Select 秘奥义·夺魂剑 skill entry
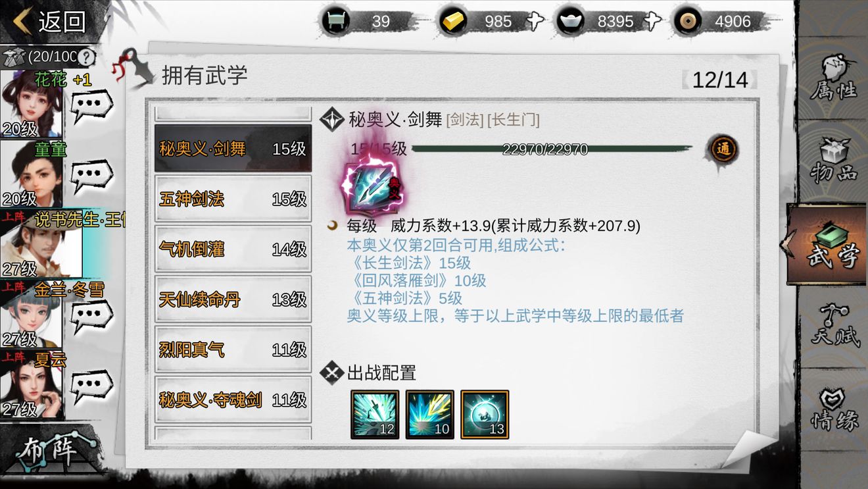This screenshot has width=868, height=489. point(233,399)
